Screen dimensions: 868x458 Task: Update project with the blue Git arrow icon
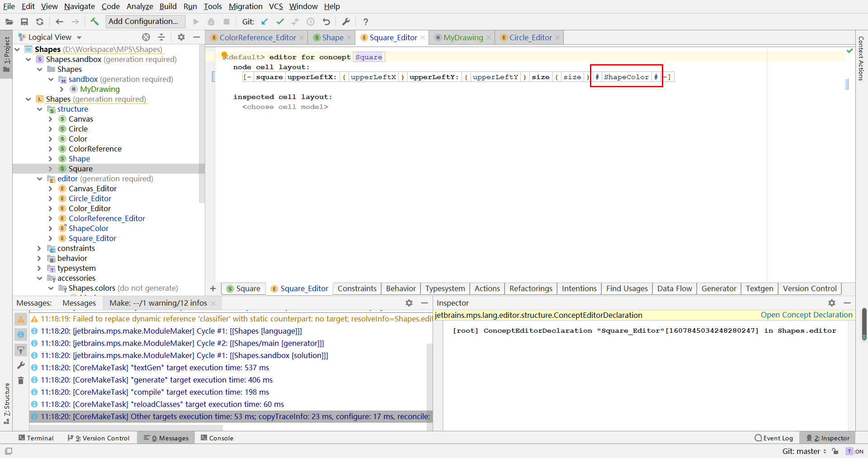click(x=264, y=21)
